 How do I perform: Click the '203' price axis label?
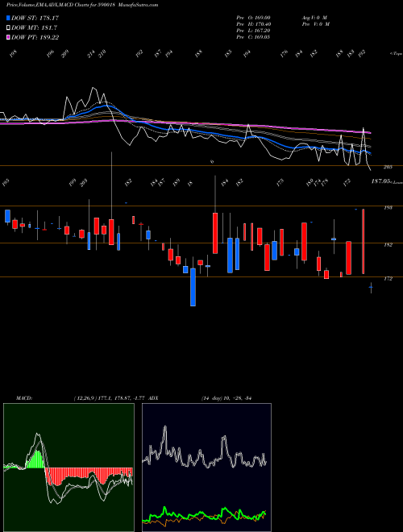(388, 168)
